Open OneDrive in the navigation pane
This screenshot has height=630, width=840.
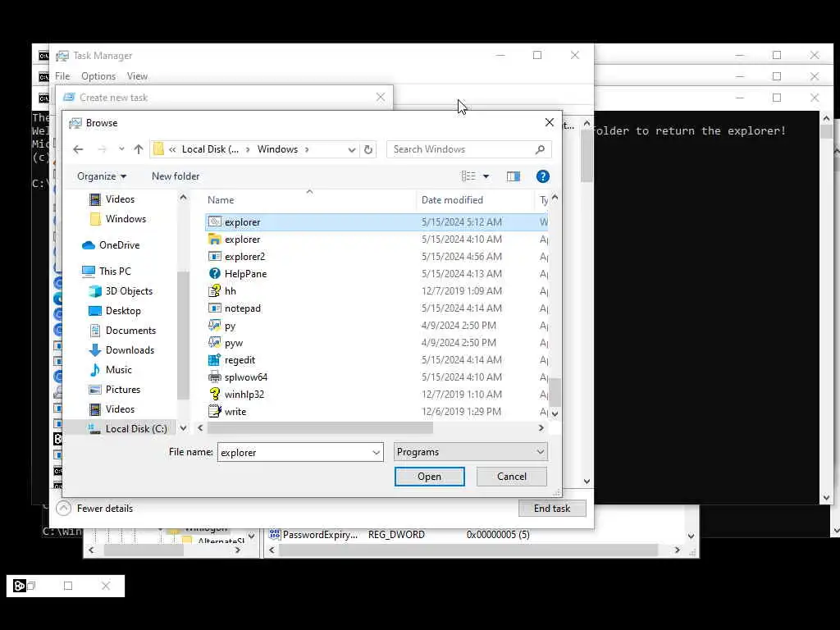(119, 244)
